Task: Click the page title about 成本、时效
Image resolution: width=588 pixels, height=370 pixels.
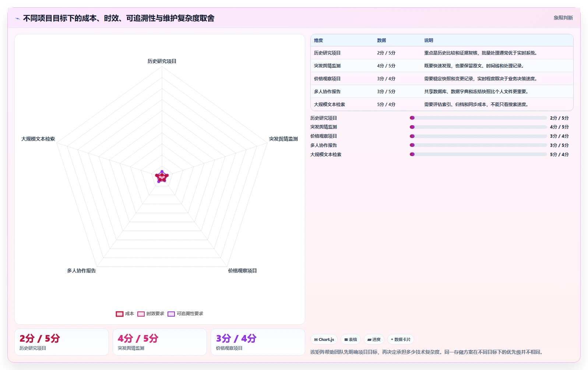Action: pyautogui.click(x=119, y=18)
